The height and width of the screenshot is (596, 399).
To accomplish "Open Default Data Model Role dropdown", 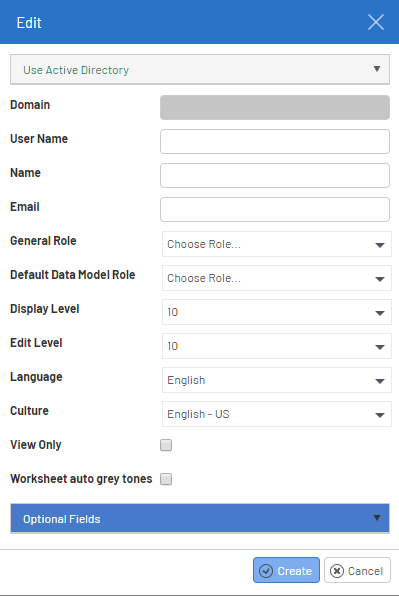I will coord(277,278).
